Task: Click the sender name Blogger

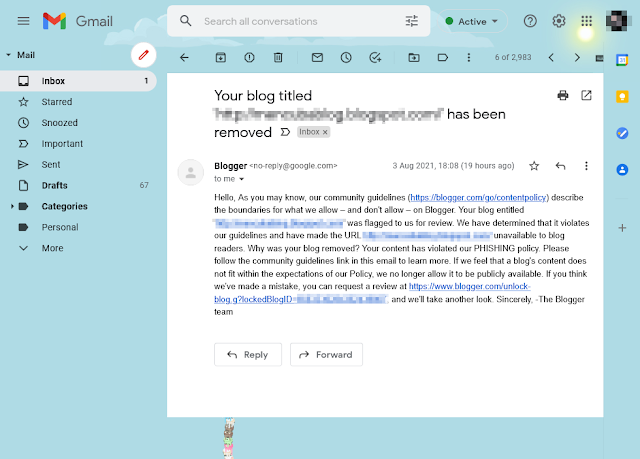Action: tap(230, 166)
